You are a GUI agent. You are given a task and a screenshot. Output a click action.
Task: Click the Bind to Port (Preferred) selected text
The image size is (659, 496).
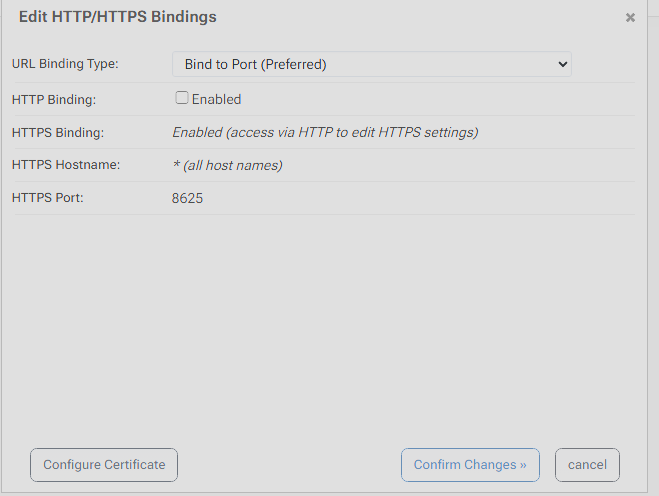point(256,64)
